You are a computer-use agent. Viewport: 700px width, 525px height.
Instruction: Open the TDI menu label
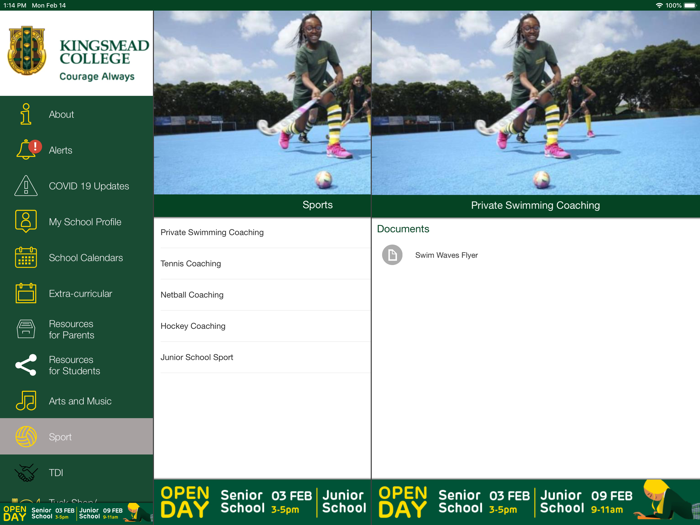[x=56, y=473]
